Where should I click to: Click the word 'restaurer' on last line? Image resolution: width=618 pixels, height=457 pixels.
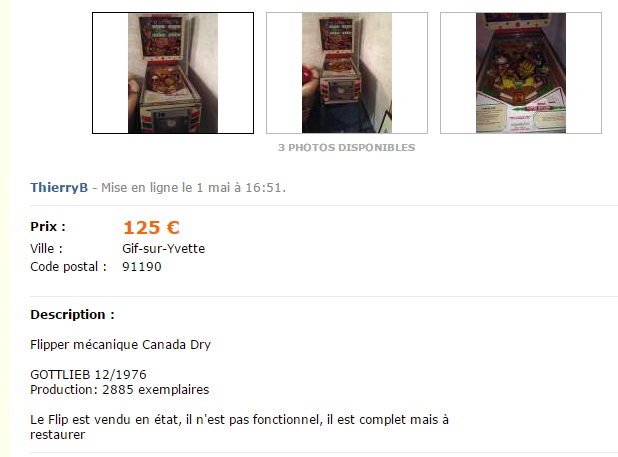(x=58, y=435)
